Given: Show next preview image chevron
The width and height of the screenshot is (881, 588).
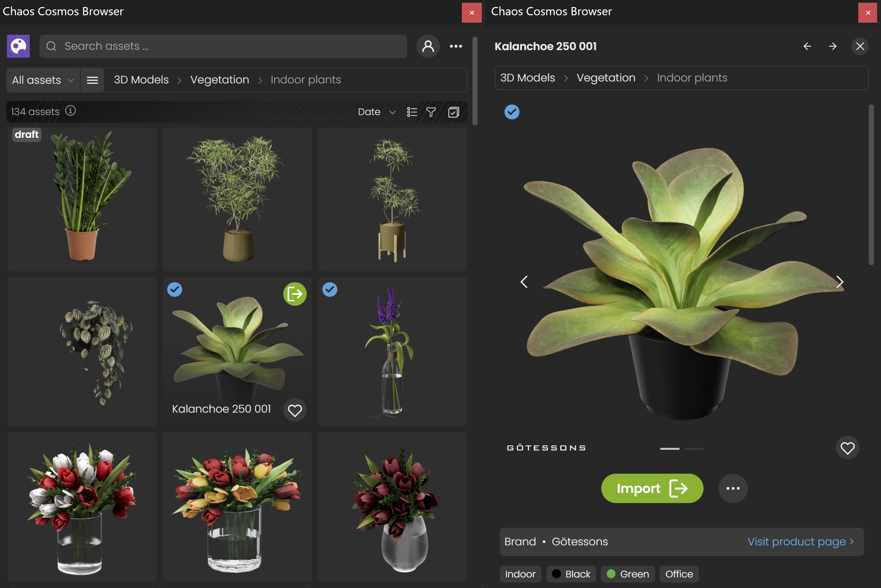Looking at the screenshot, I should coord(839,282).
